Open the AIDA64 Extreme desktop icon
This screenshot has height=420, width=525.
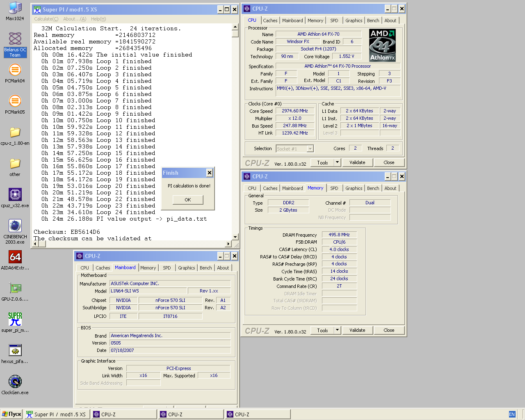(15, 260)
